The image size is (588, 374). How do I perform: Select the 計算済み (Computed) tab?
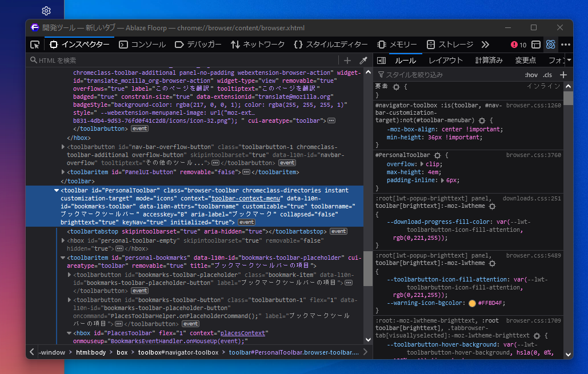pos(489,61)
